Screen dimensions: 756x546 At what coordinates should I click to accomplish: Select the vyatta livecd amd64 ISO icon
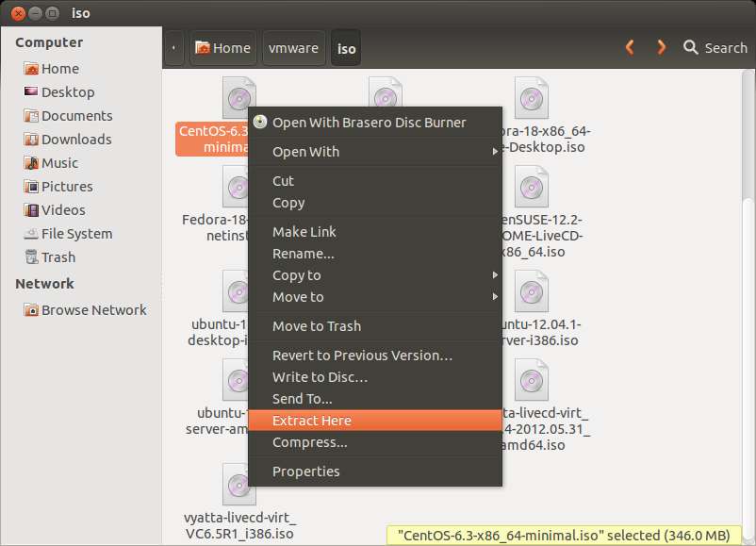(532, 380)
